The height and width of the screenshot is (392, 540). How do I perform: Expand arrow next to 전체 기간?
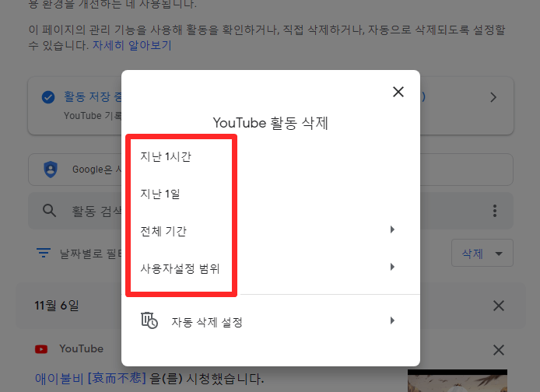pyautogui.click(x=392, y=229)
